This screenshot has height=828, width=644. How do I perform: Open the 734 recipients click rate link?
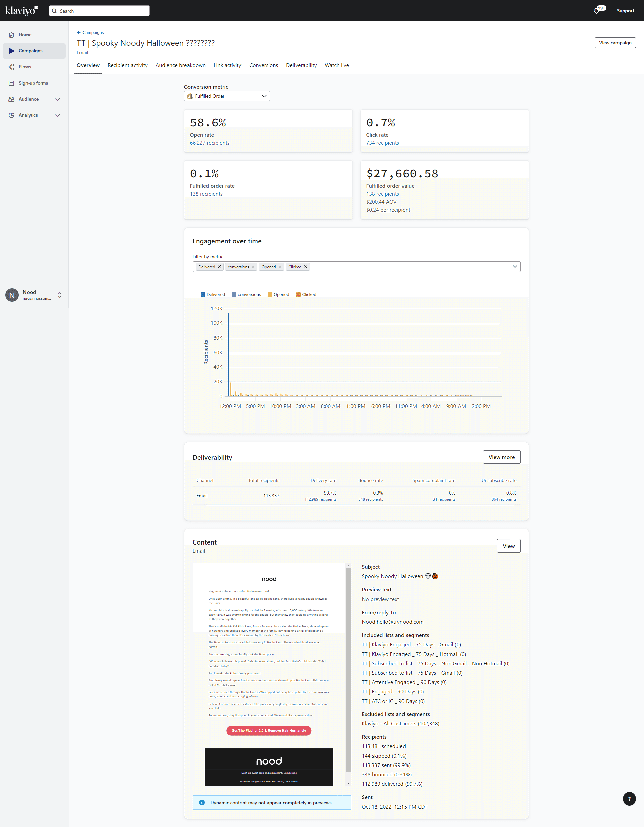click(x=382, y=143)
